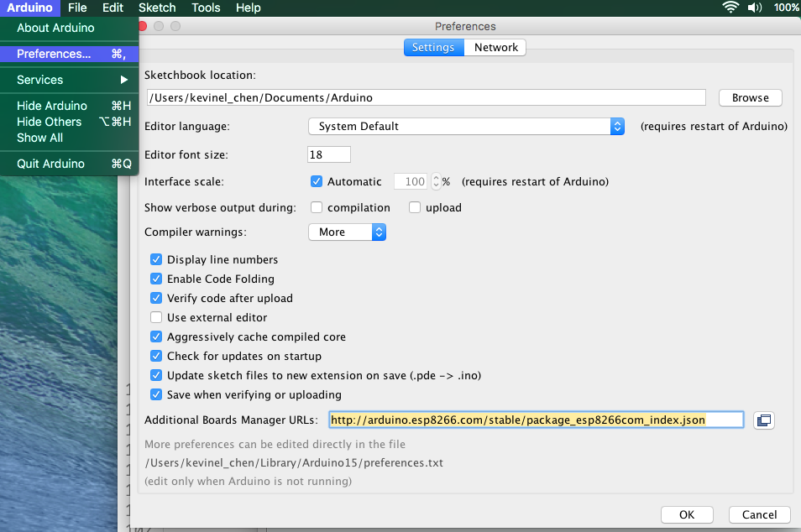
Task: Toggle Enable Code Folding checkbox
Action: click(x=156, y=279)
